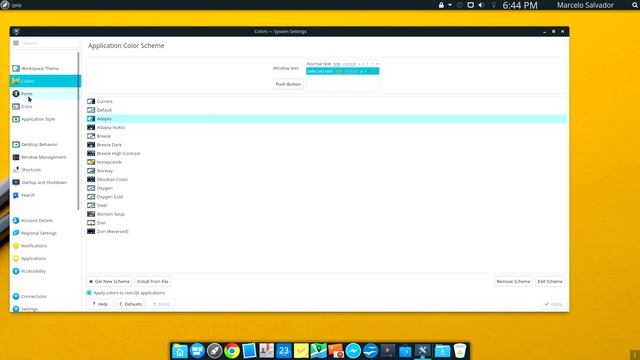Open the Trash in the dock
Screen dimensions: 640x360
pos(460,351)
